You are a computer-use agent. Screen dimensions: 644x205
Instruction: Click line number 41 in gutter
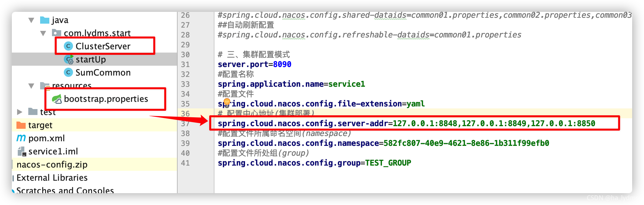tap(186, 163)
